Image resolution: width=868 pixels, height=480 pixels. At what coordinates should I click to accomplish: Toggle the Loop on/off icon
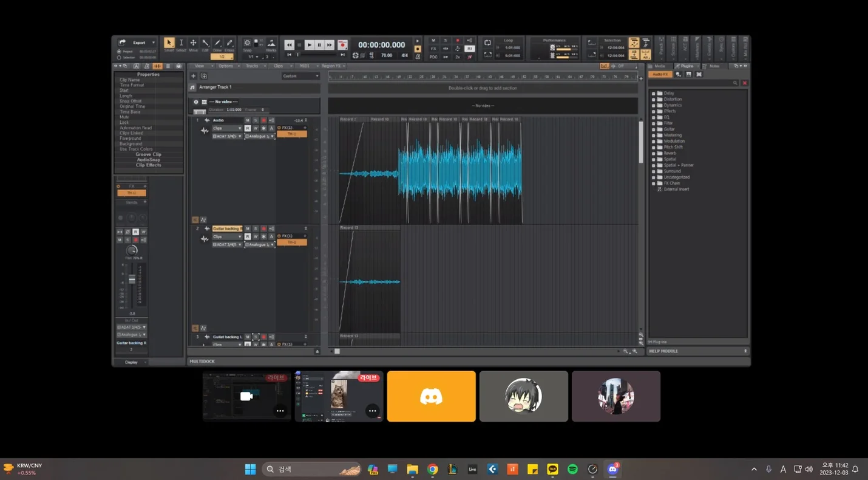click(x=487, y=43)
